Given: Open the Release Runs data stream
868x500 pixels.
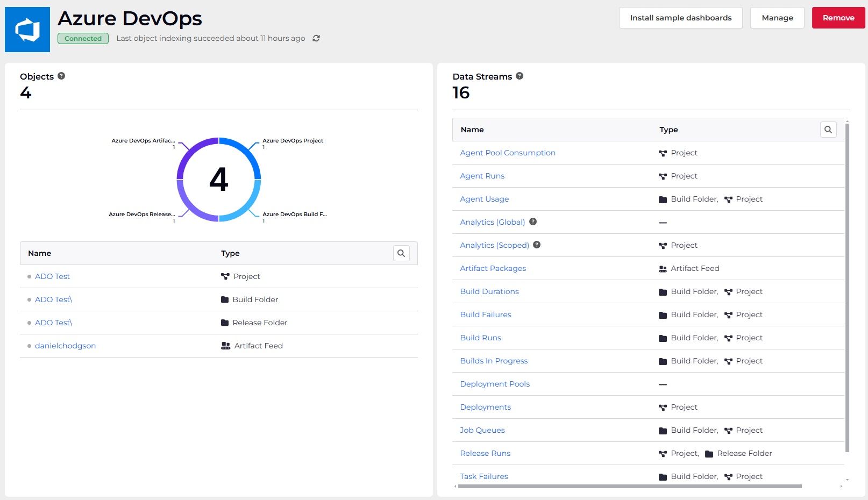Looking at the screenshot, I should pos(485,453).
